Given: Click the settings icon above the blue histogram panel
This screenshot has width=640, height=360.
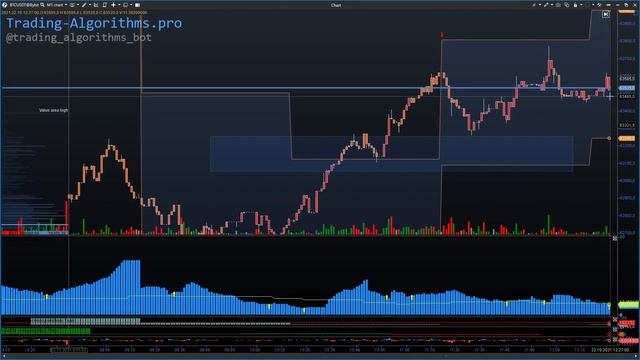Looking at the screenshot, I should [615, 238].
